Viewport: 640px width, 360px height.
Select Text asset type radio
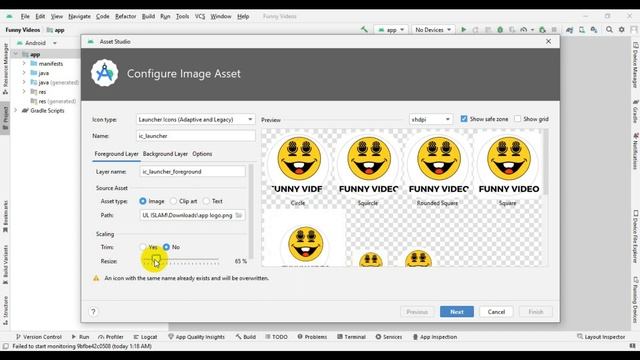(x=206, y=201)
